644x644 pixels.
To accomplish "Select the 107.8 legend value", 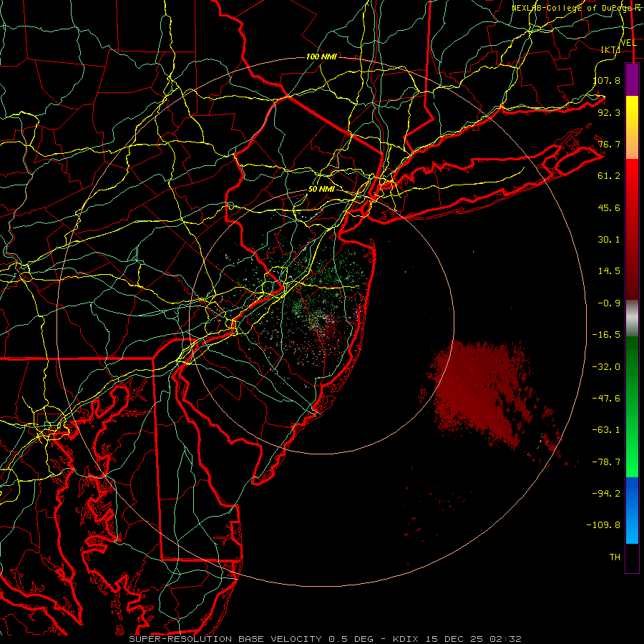I will tap(607, 80).
